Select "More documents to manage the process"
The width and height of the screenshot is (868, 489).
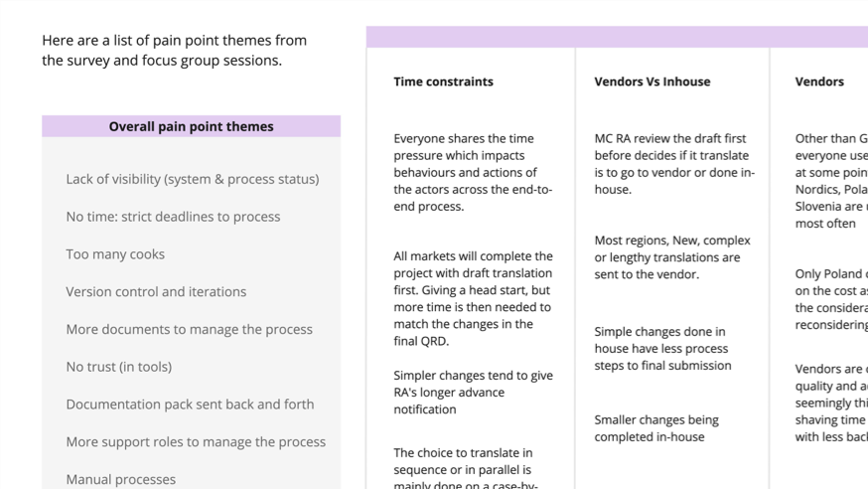(189, 329)
